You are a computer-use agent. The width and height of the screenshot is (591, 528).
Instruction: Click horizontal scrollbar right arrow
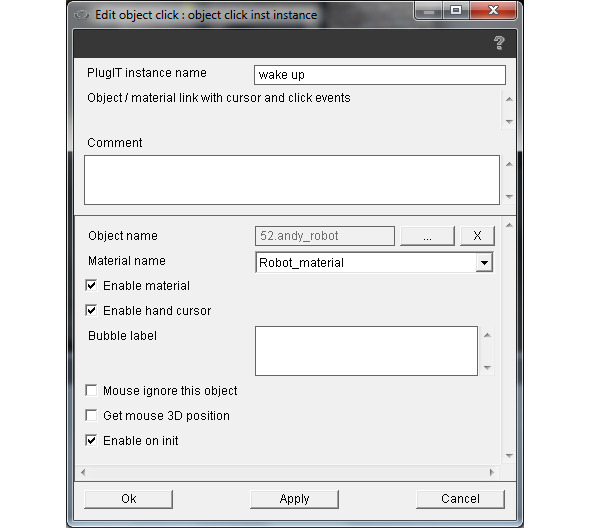491,472
